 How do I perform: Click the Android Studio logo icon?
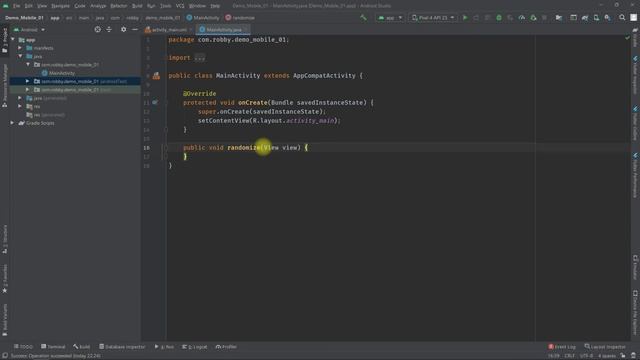coord(5,6)
